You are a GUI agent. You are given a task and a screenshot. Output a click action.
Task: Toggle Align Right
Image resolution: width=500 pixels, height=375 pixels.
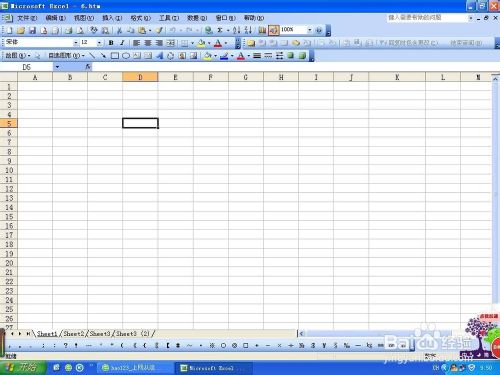click(x=159, y=43)
